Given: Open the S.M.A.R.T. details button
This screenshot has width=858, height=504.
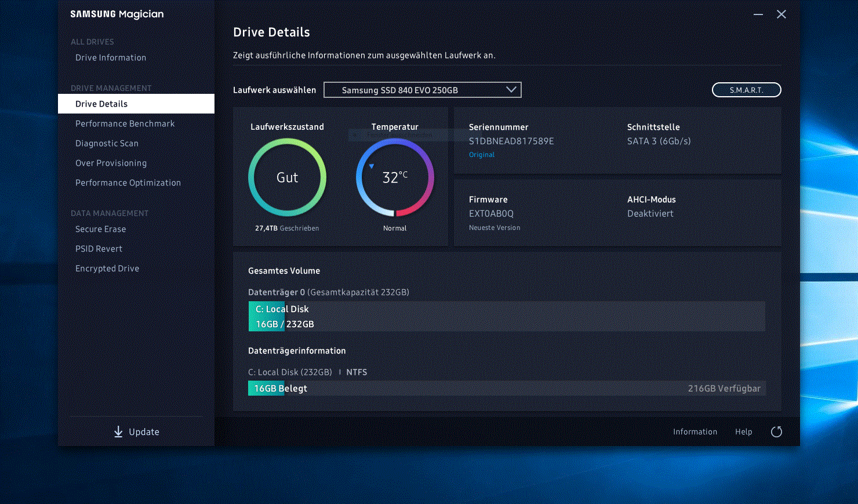Looking at the screenshot, I should [x=746, y=90].
